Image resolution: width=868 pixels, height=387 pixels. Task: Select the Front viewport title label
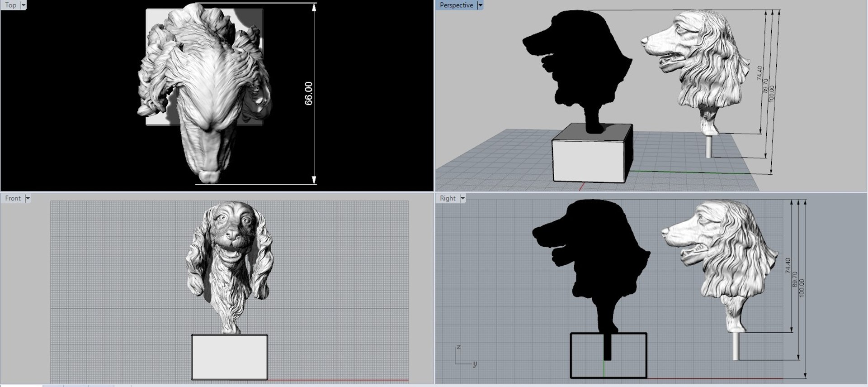[13, 198]
